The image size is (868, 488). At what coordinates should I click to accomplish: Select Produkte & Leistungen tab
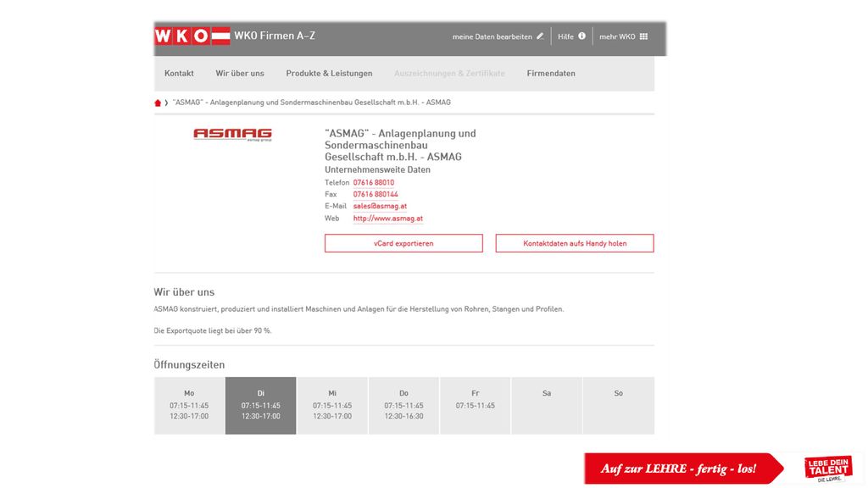pyautogui.click(x=330, y=73)
